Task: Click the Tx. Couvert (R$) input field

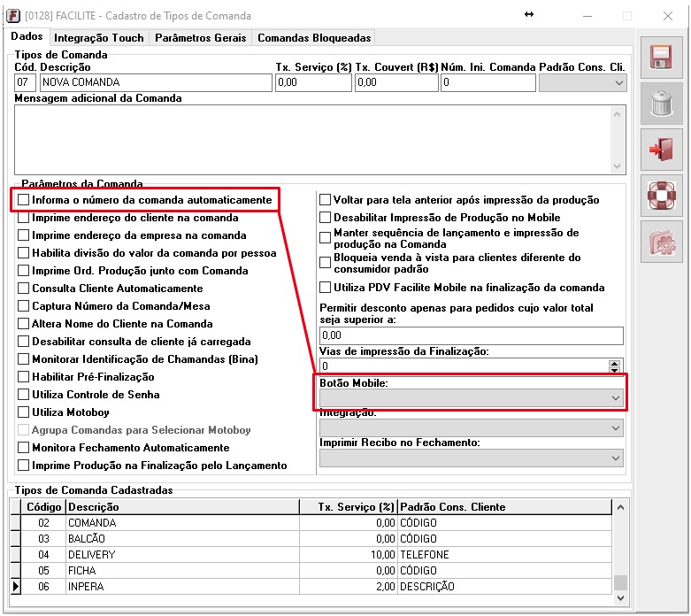Action: [x=396, y=82]
